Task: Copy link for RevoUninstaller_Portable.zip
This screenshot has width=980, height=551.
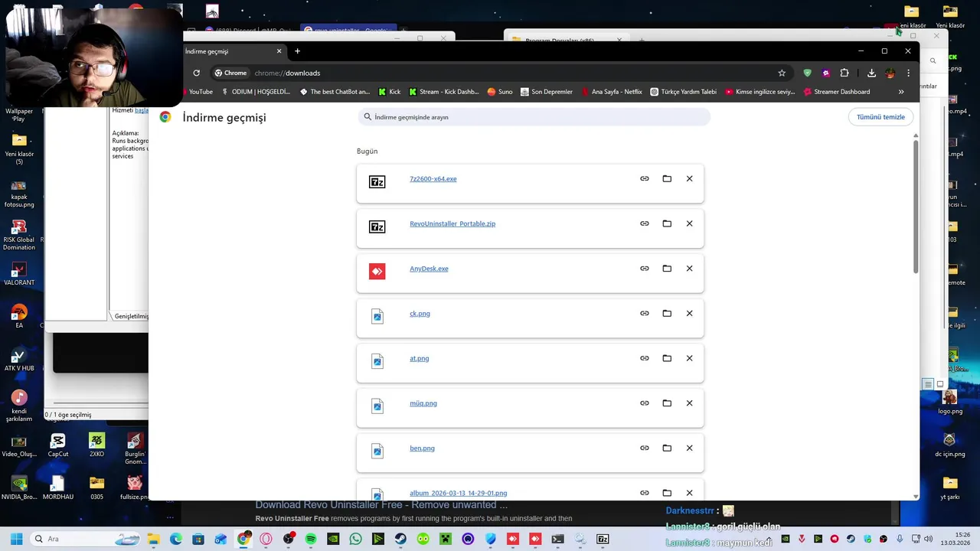Action: click(645, 223)
